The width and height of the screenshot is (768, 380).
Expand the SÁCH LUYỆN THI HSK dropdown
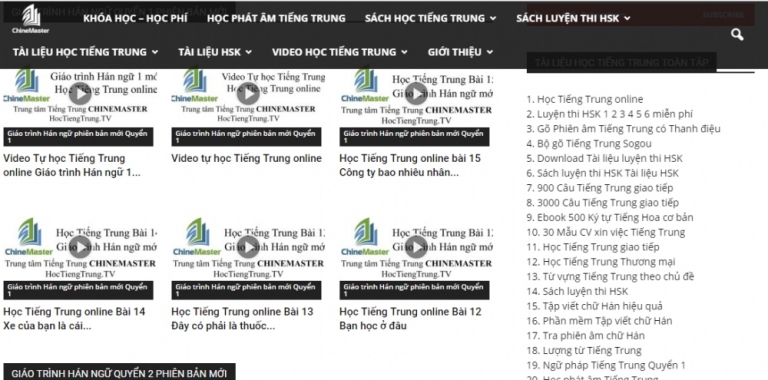click(573, 19)
